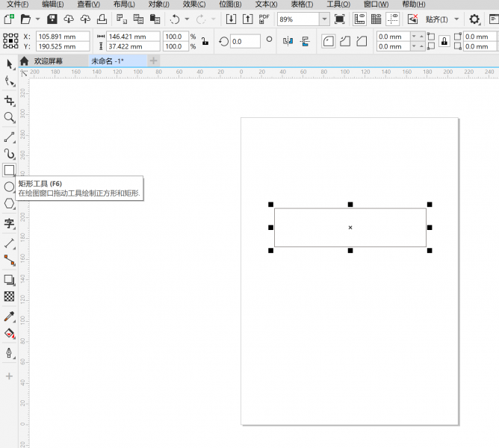Open the Window menu
499x448 pixels.
tap(376, 4)
